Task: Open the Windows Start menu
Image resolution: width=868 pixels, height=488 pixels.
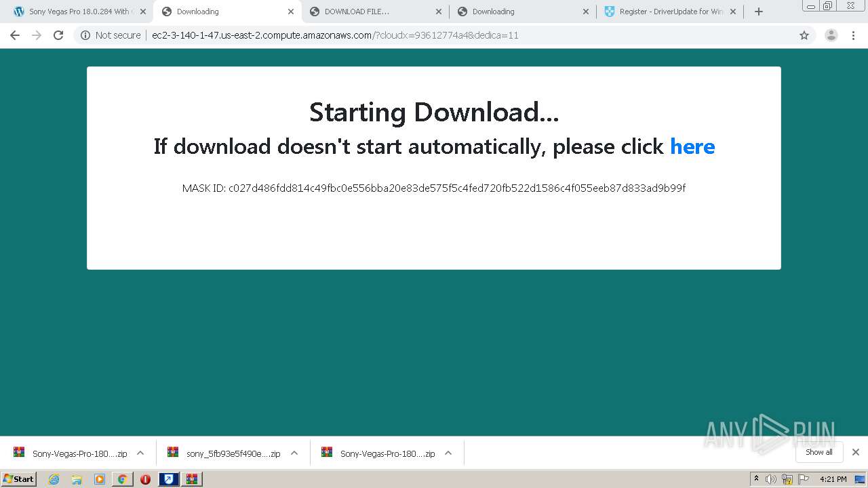Action: pyautogui.click(x=19, y=479)
